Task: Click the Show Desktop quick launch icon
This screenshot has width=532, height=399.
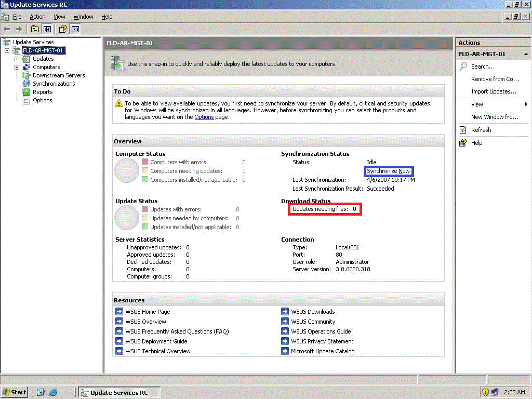Action: point(41,392)
